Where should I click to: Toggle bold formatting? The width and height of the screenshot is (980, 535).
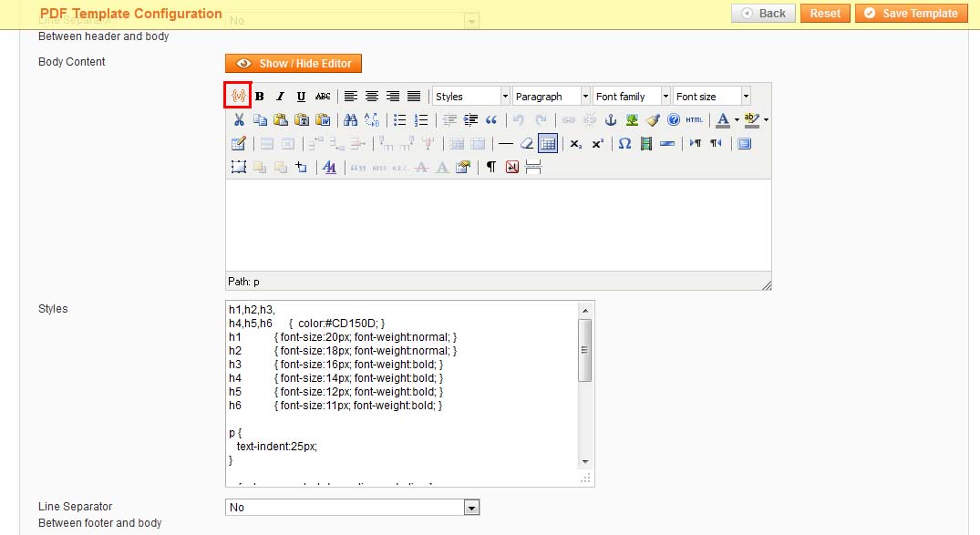tap(260, 97)
